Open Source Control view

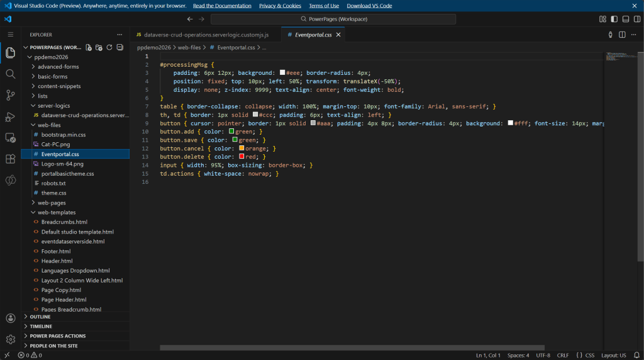coord(10,95)
